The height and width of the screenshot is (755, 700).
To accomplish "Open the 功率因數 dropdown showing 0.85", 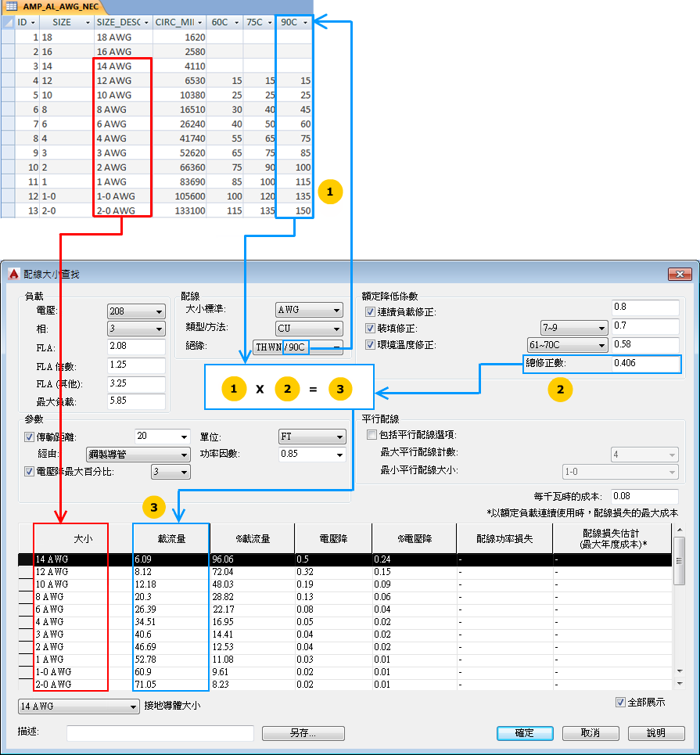I will tap(312, 454).
